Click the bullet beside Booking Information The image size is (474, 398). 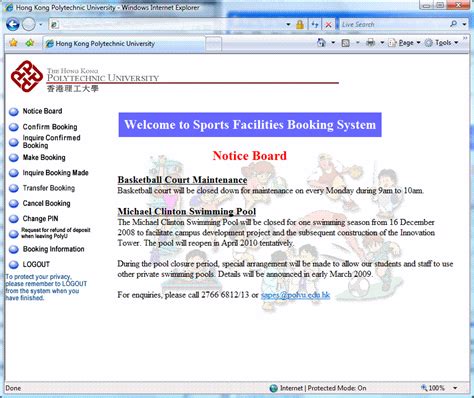[x=14, y=249]
